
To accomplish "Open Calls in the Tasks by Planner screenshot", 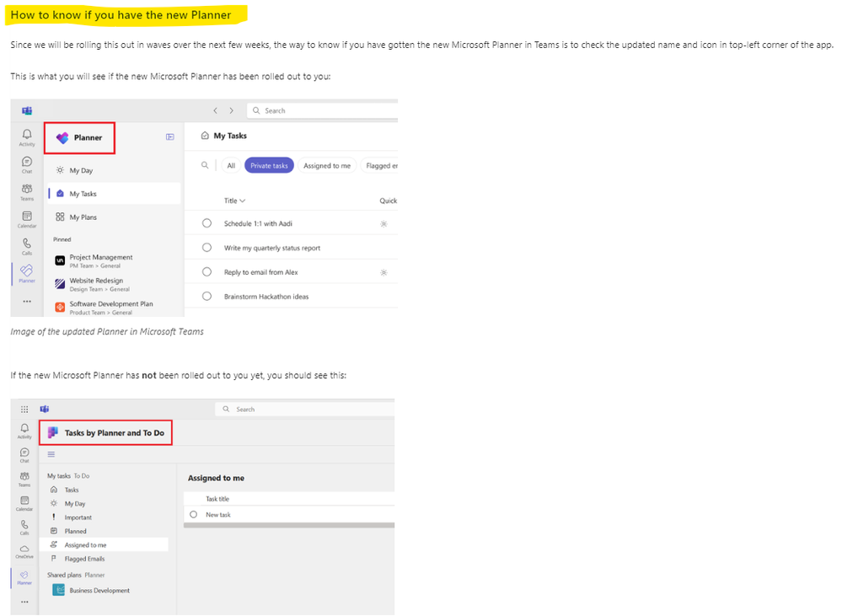I will (x=24, y=527).
